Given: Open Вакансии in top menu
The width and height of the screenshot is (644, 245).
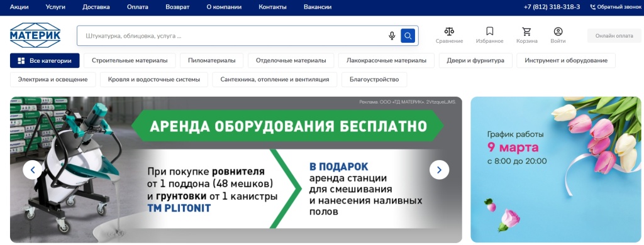Looking at the screenshot, I should pyautogui.click(x=318, y=7).
